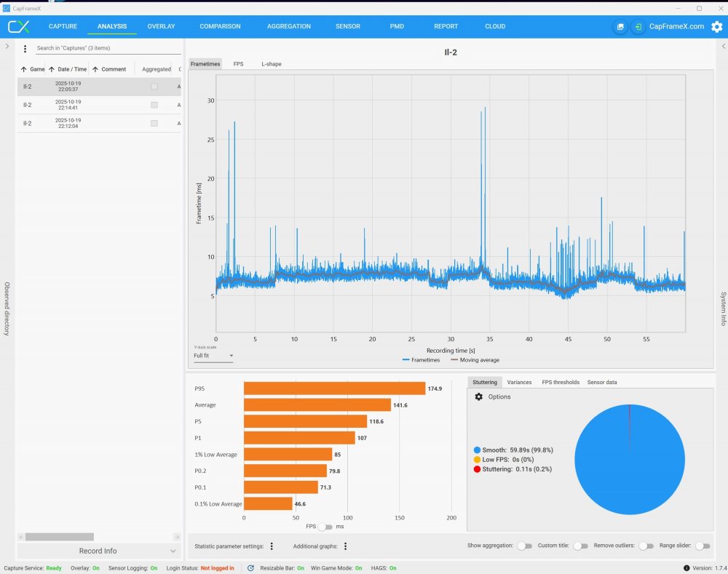
Task: Click the capture search input field
Action: tap(108, 49)
